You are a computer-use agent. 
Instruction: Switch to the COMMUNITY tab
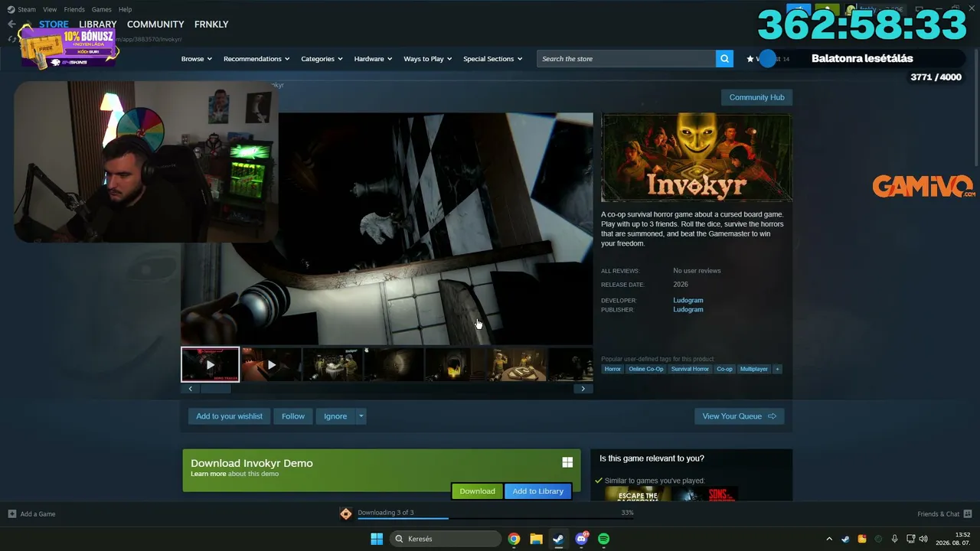tap(155, 24)
